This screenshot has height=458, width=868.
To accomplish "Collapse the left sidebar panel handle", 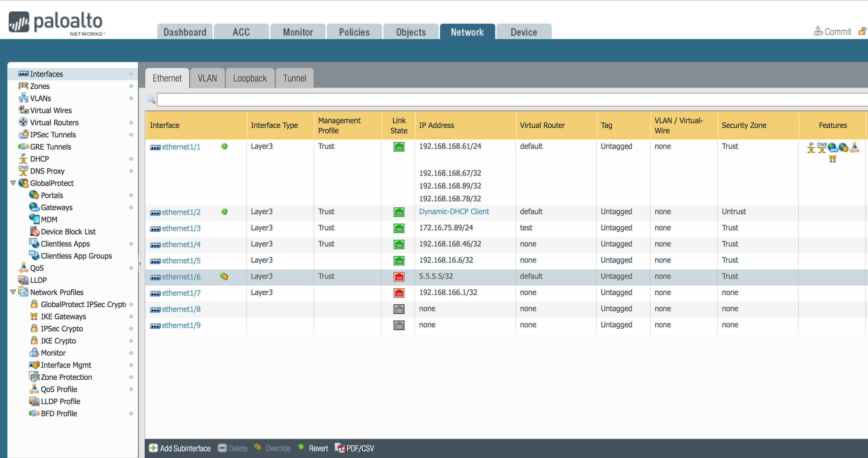I will click(140, 263).
